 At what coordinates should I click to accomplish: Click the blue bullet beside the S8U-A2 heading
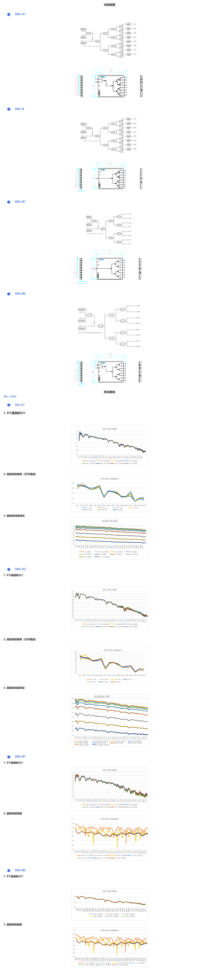coord(9,569)
